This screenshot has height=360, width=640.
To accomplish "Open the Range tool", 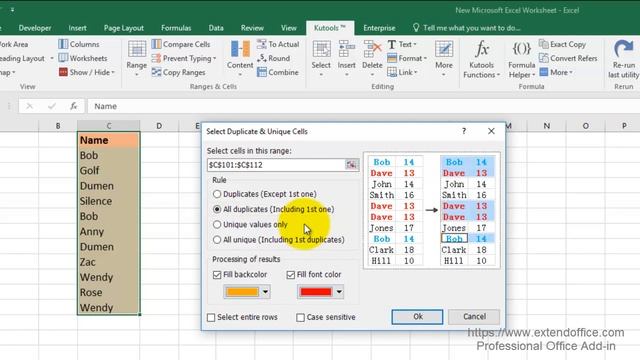I will point(137,58).
